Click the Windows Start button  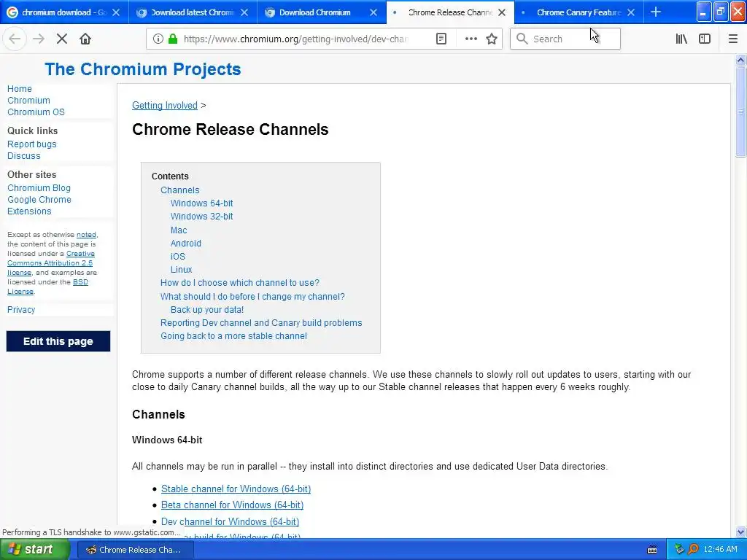pos(34,550)
